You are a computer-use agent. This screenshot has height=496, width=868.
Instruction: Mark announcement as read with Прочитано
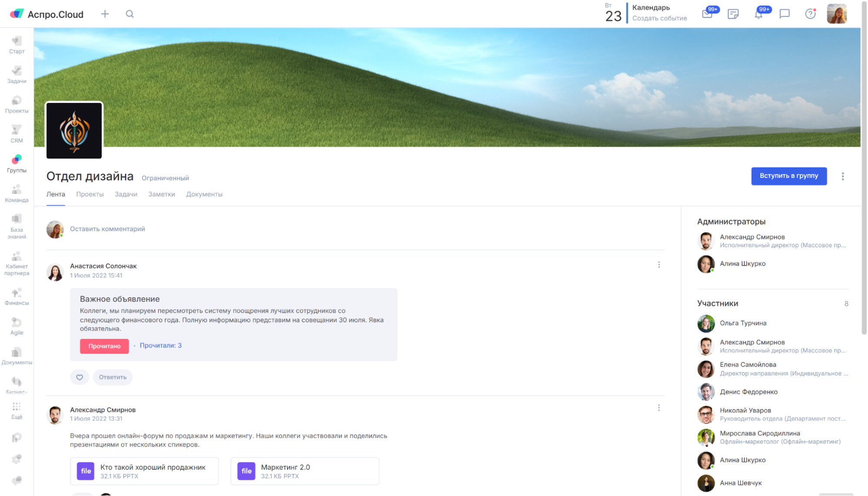tap(104, 346)
